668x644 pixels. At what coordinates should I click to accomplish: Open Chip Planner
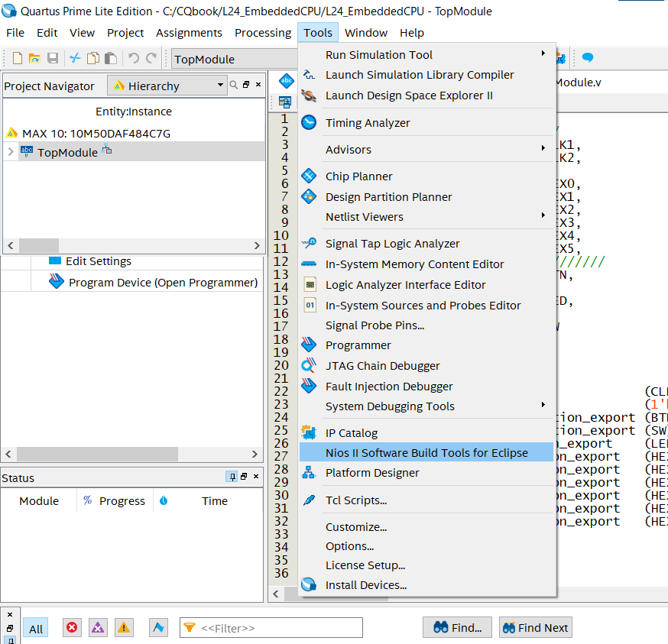426,176
